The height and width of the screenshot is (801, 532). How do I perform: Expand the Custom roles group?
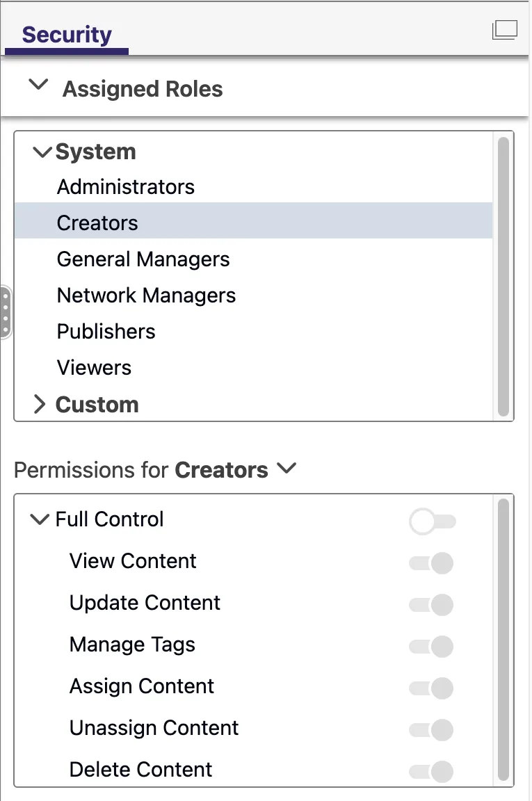(40, 404)
